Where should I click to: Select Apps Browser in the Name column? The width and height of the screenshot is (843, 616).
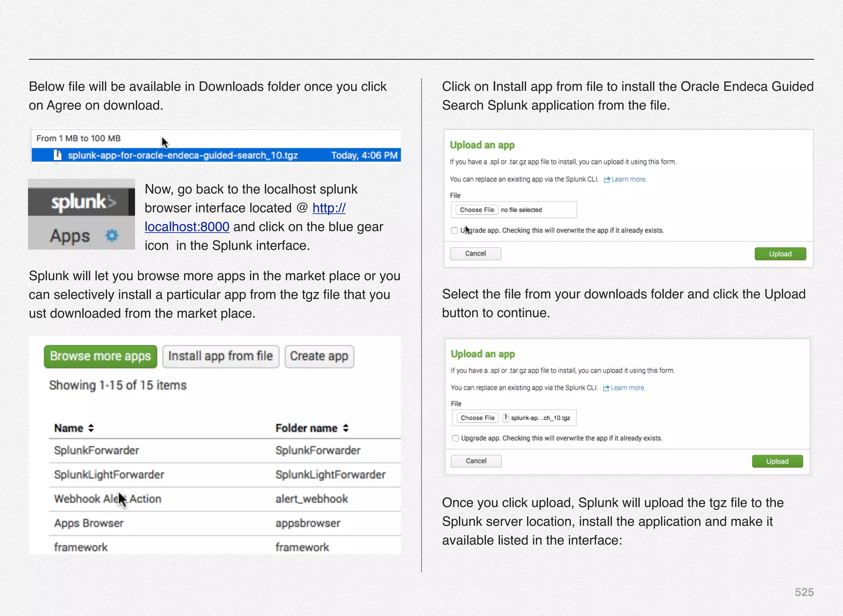[x=89, y=523]
